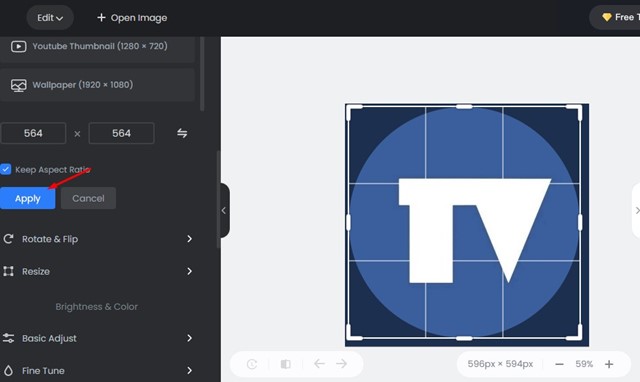The width and height of the screenshot is (640, 382).
Task: Expand the Fine Tune section
Action: (97, 371)
